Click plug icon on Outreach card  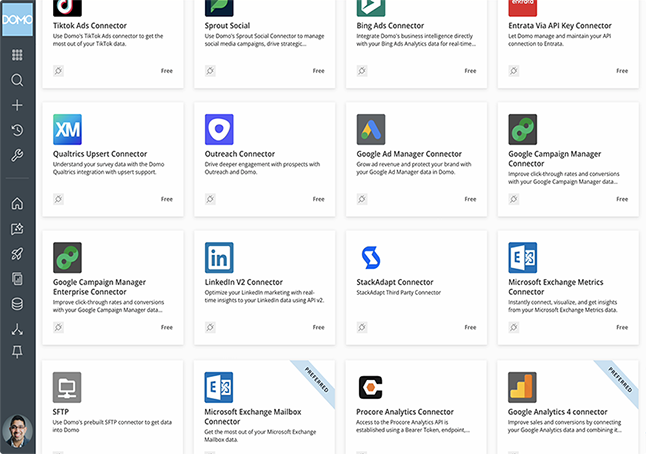(210, 199)
